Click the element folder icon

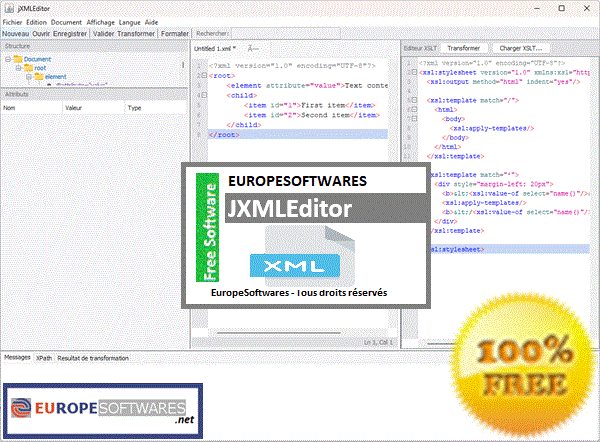coord(39,77)
